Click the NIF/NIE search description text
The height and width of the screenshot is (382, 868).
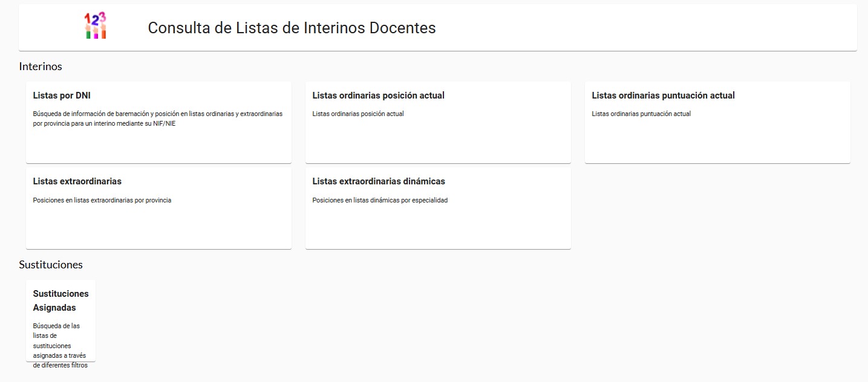coord(157,118)
